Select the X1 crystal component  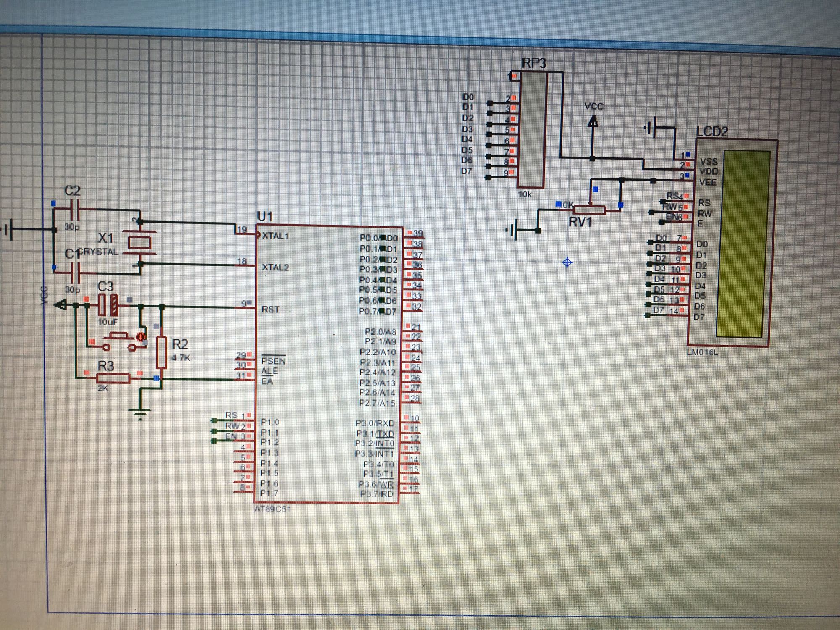pyautogui.click(x=139, y=242)
